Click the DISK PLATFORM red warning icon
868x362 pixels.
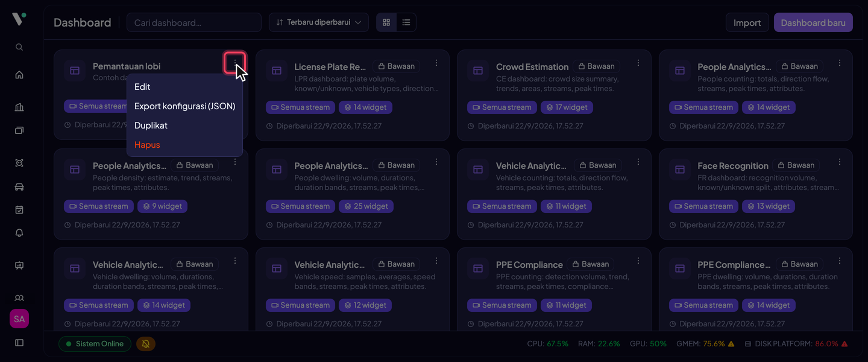point(844,344)
